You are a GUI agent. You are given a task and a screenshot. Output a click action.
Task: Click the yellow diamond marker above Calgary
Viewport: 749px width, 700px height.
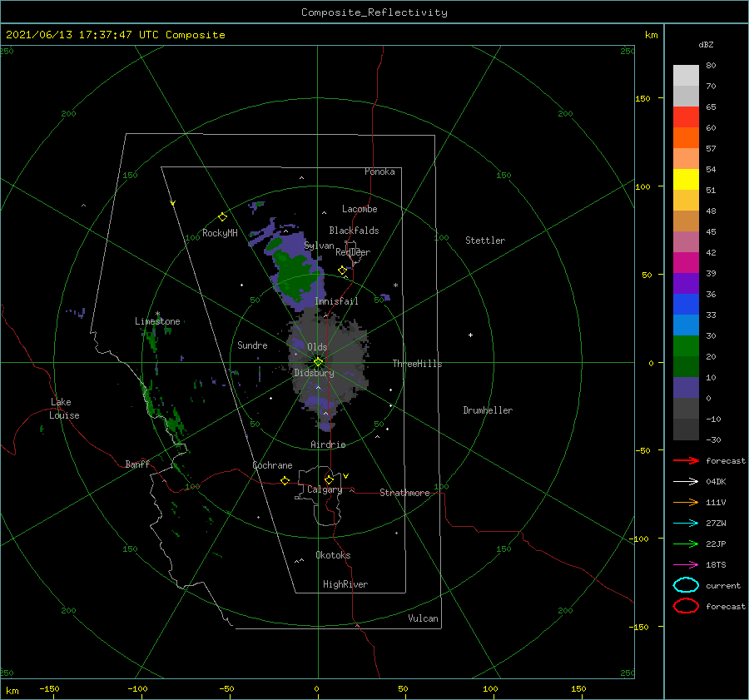(329, 479)
